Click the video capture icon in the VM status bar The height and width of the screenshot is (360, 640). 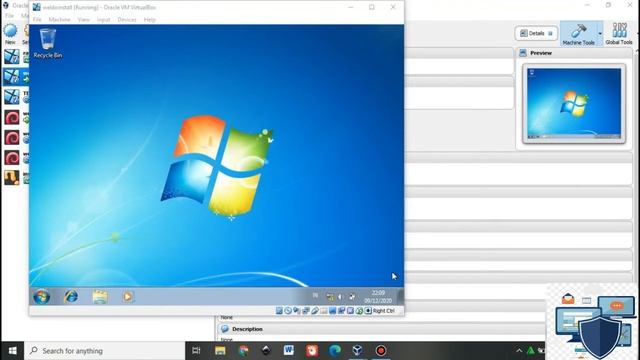pyautogui.click(x=342, y=311)
